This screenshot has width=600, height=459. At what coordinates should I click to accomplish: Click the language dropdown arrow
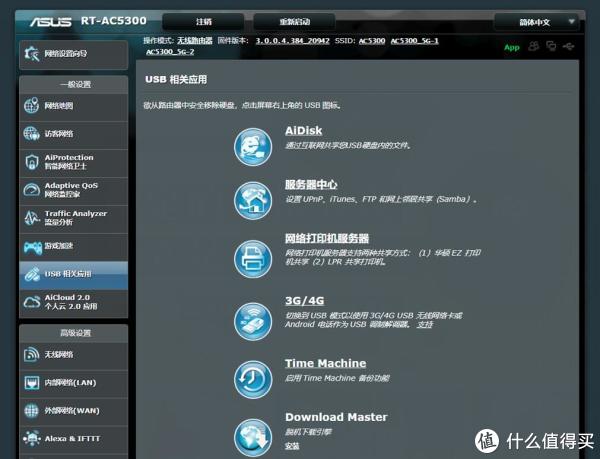pos(571,21)
